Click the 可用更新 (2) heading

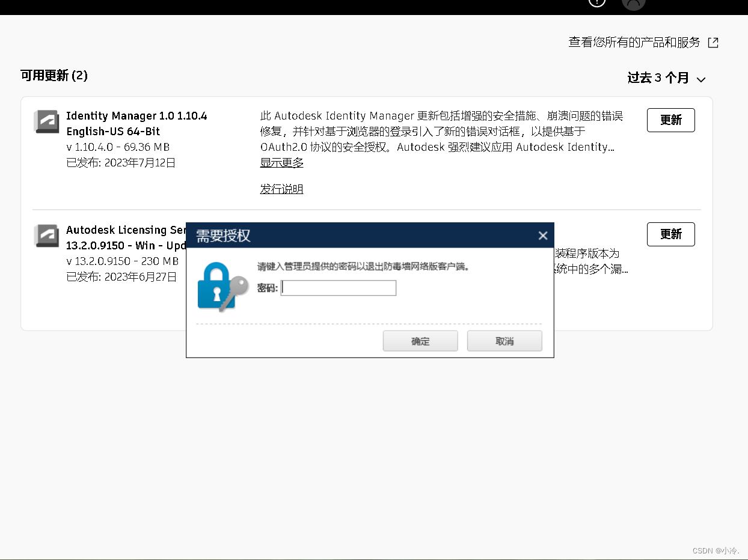tap(54, 76)
